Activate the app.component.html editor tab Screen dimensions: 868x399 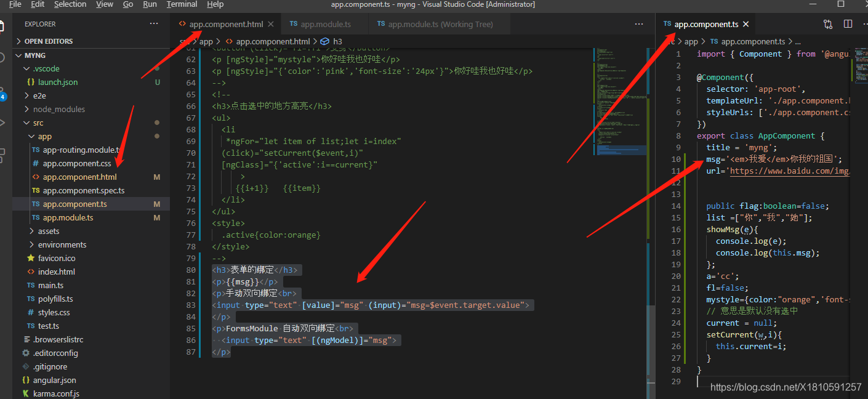[226, 25]
